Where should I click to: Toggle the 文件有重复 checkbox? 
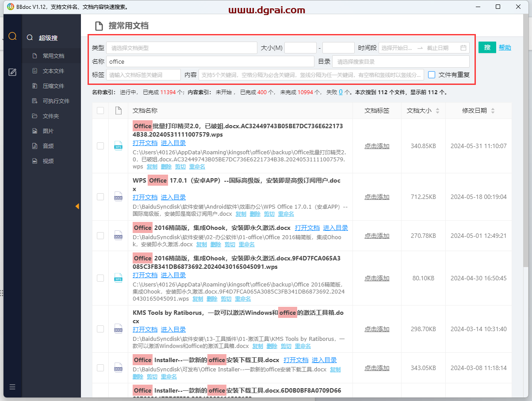pyautogui.click(x=432, y=75)
